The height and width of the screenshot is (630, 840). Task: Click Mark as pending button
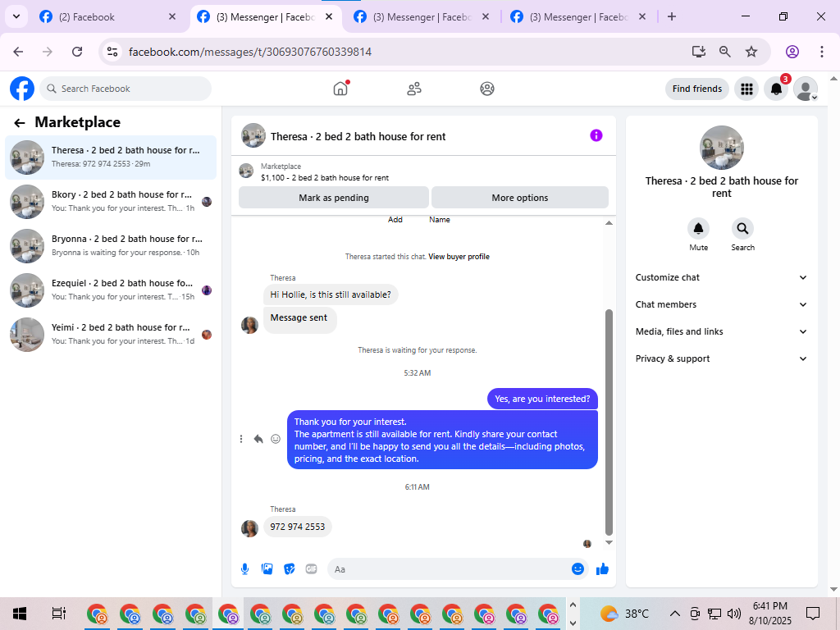(334, 198)
